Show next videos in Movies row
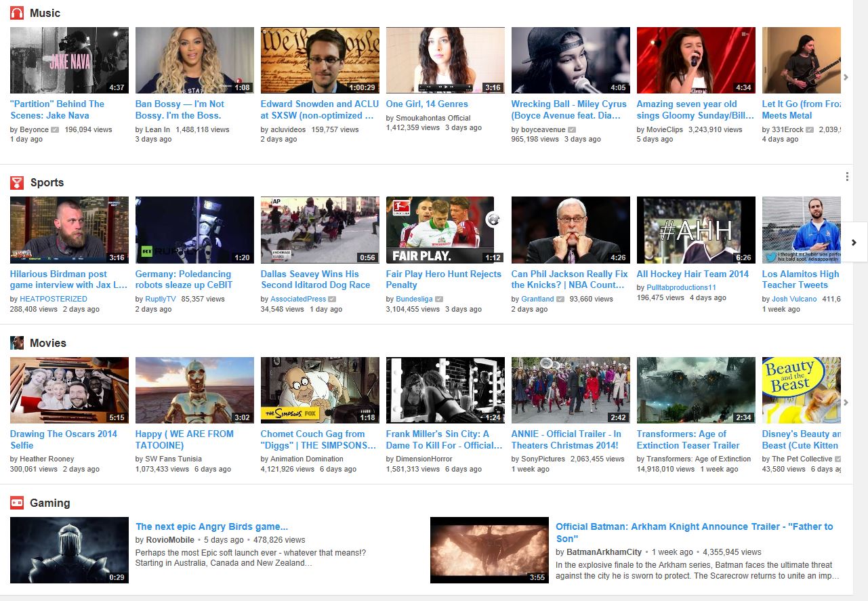This screenshot has width=868, height=601. (846, 402)
